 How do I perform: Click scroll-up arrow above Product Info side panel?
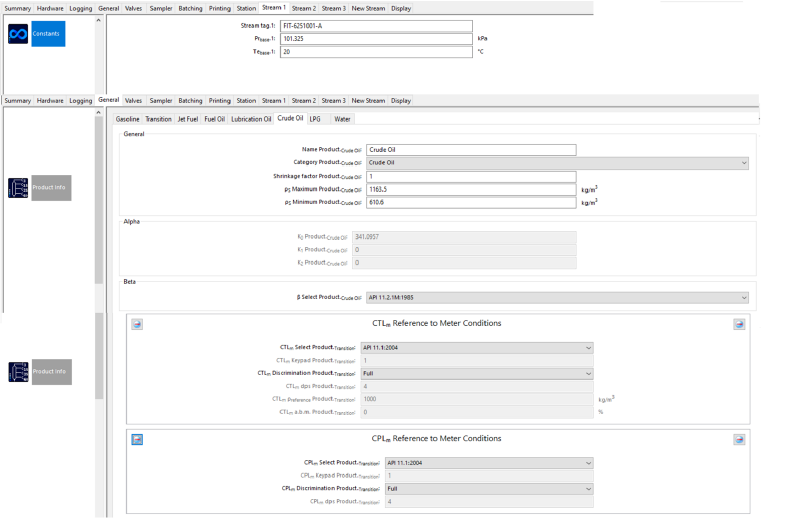[98, 112]
